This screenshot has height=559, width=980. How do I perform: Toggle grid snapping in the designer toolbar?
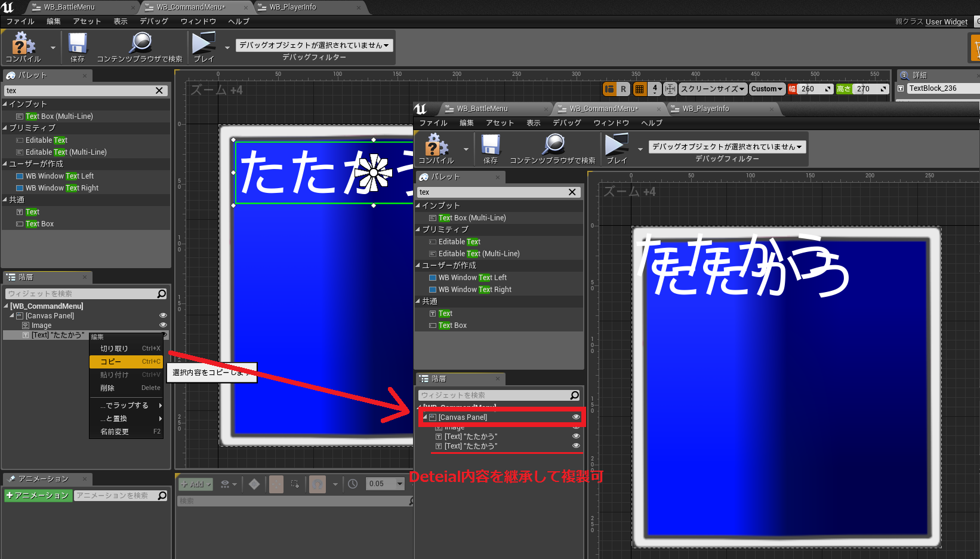(639, 89)
